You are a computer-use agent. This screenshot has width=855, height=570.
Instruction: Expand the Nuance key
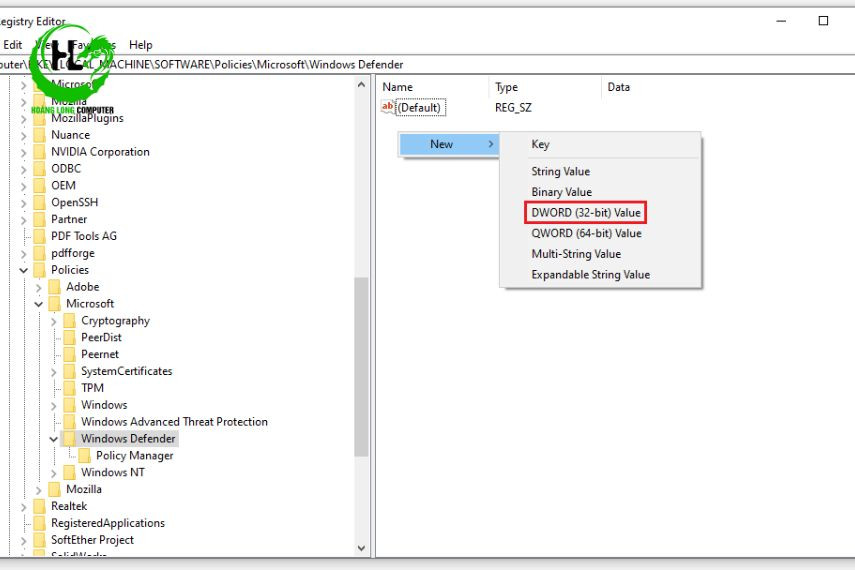23,135
